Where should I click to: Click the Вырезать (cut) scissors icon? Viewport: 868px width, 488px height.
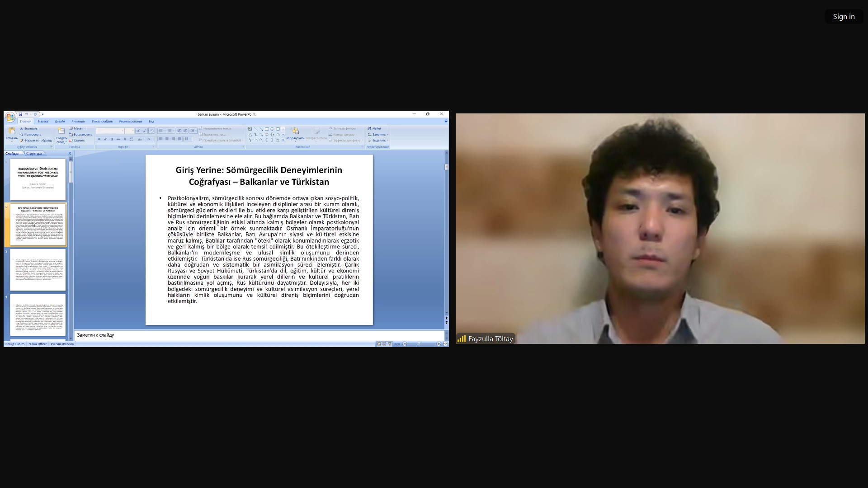[x=21, y=129]
